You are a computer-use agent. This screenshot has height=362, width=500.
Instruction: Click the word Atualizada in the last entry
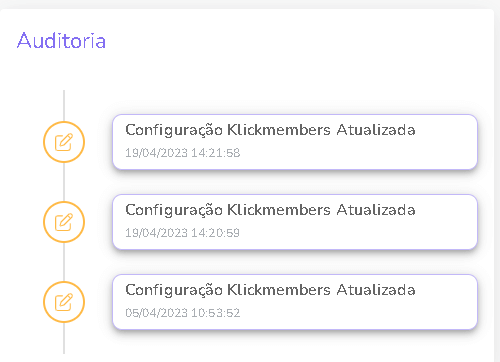tap(376, 290)
